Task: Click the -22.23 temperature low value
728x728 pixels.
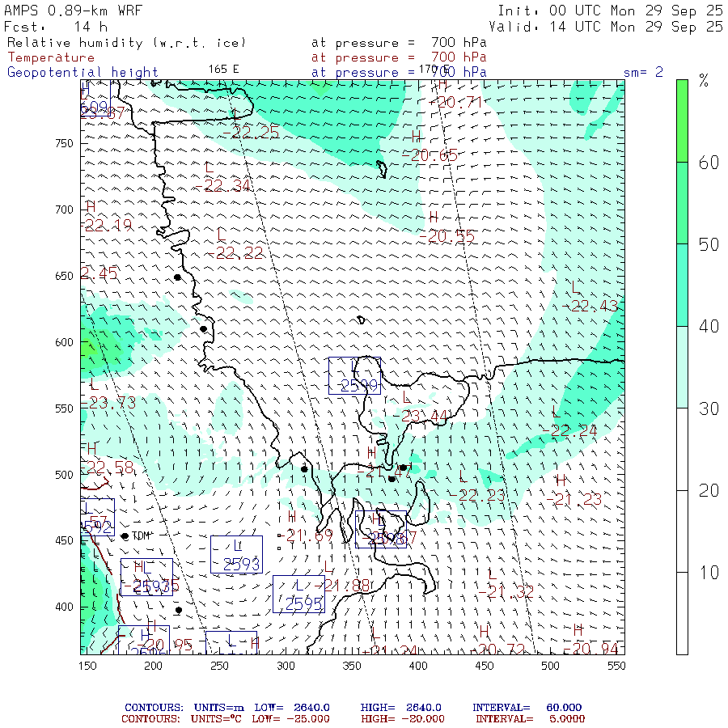Action: tap(476, 495)
